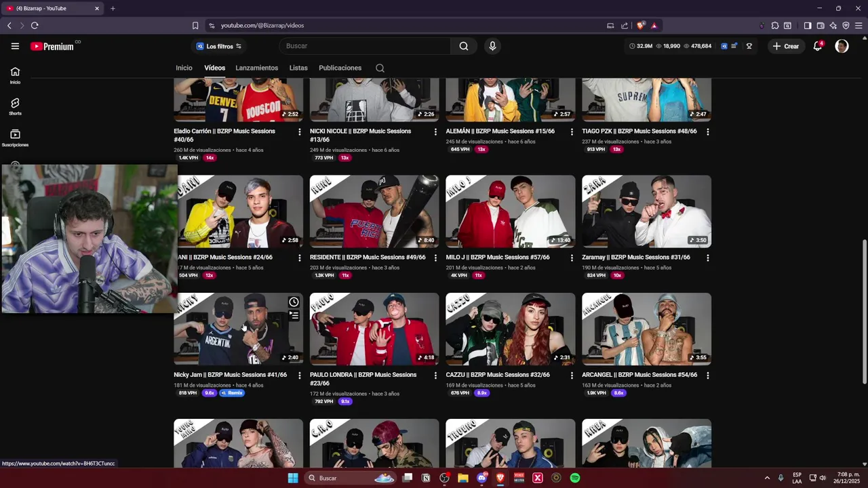Open the Zaramay video thumbnail
The image size is (868, 488).
(x=646, y=211)
